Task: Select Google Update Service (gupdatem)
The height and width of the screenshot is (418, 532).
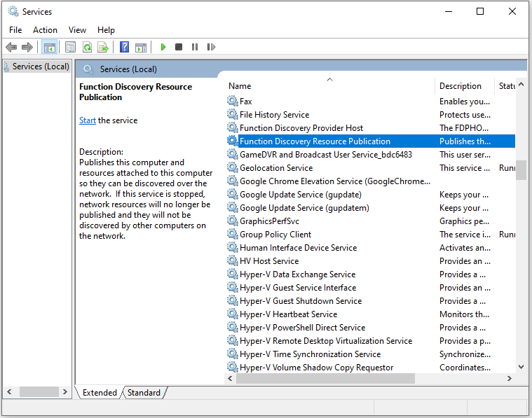Action: pos(371,207)
